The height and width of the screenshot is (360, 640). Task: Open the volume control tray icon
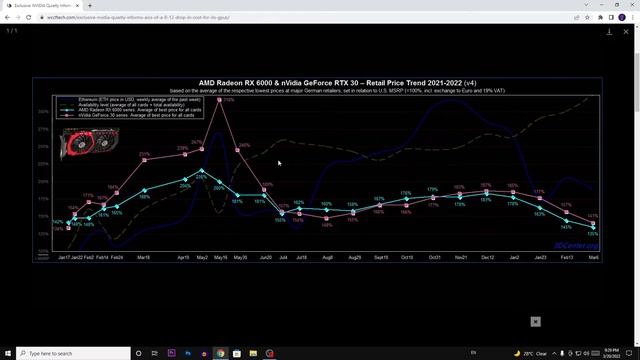coord(587,353)
